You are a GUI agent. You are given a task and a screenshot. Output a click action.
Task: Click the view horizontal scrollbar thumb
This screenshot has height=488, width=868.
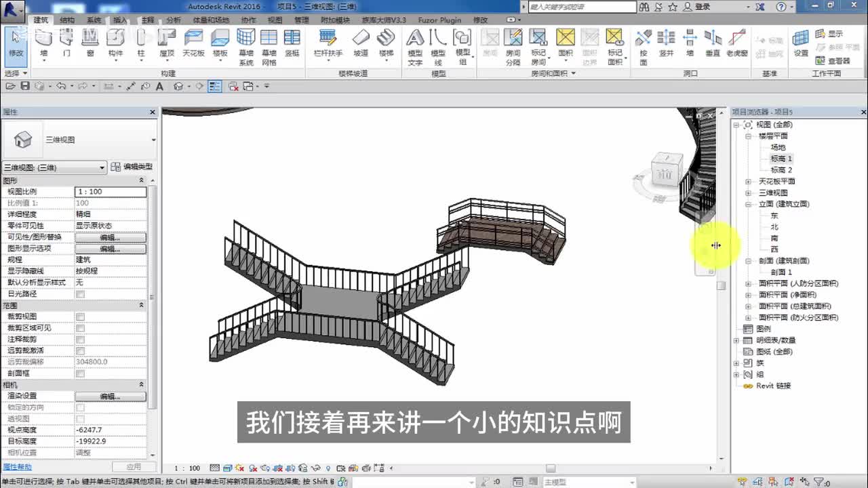click(551, 468)
